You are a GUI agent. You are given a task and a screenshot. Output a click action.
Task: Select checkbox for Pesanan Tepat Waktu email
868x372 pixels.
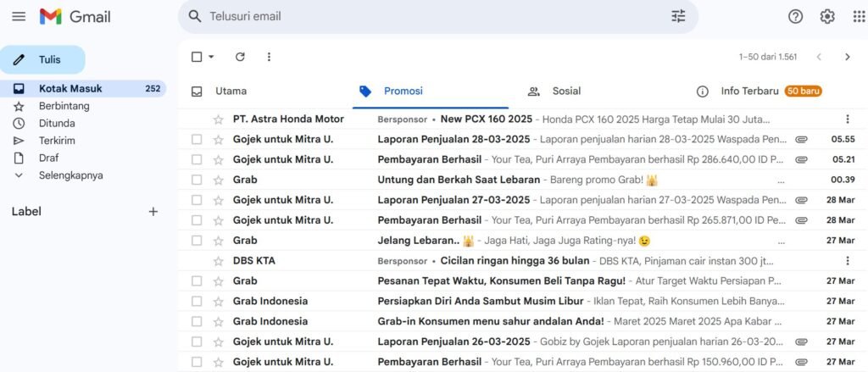(x=197, y=280)
